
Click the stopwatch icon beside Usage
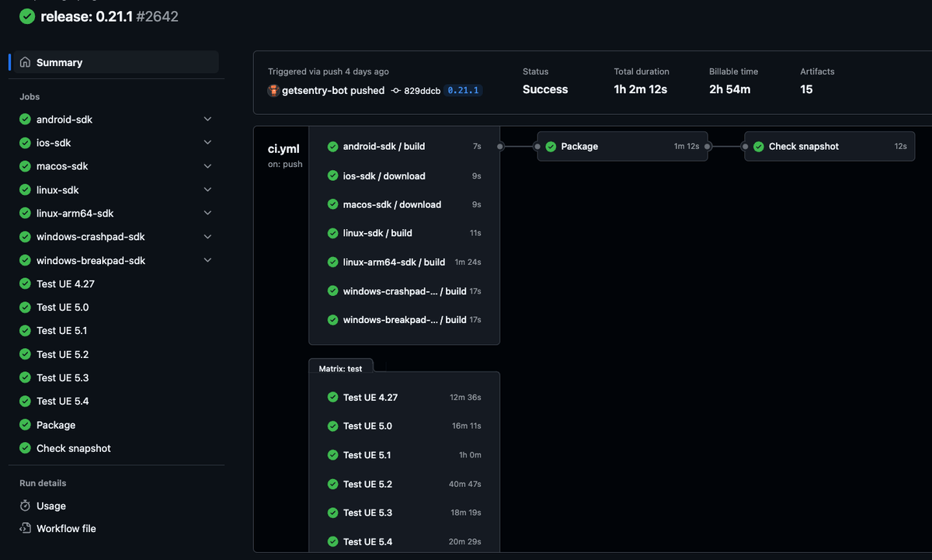click(26, 506)
